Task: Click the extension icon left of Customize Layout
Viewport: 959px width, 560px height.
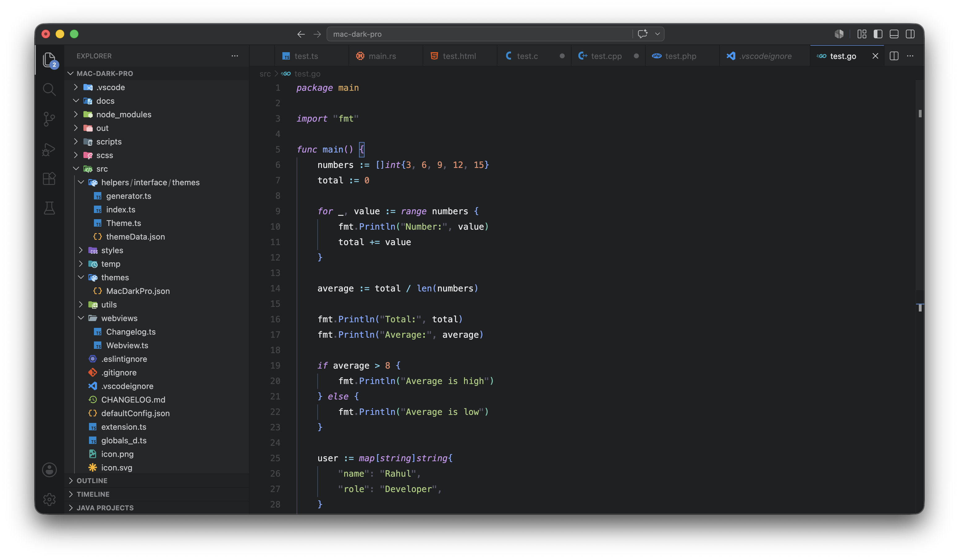Action: (x=839, y=34)
